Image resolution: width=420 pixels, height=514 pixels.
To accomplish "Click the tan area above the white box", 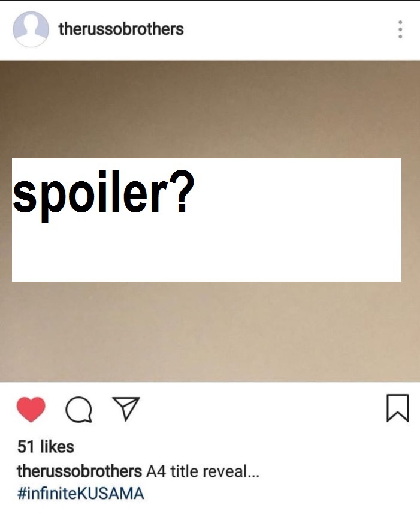I will click(x=210, y=109).
